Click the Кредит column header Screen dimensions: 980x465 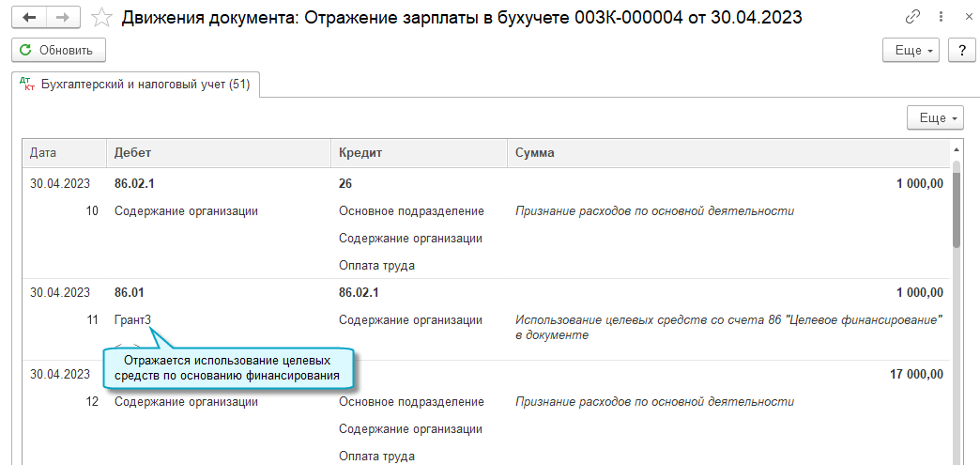[419, 152]
